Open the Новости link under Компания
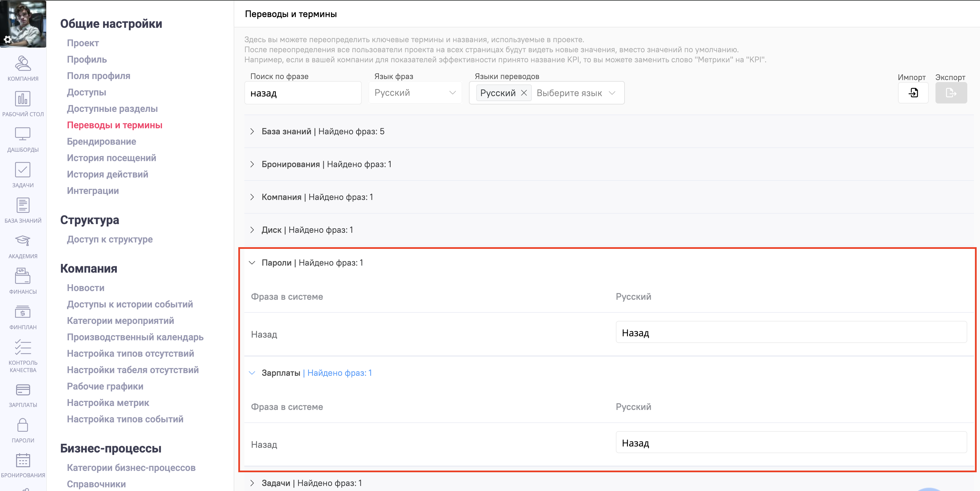Screen dimensions: 980x491 pyautogui.click(x=86, y=288)
